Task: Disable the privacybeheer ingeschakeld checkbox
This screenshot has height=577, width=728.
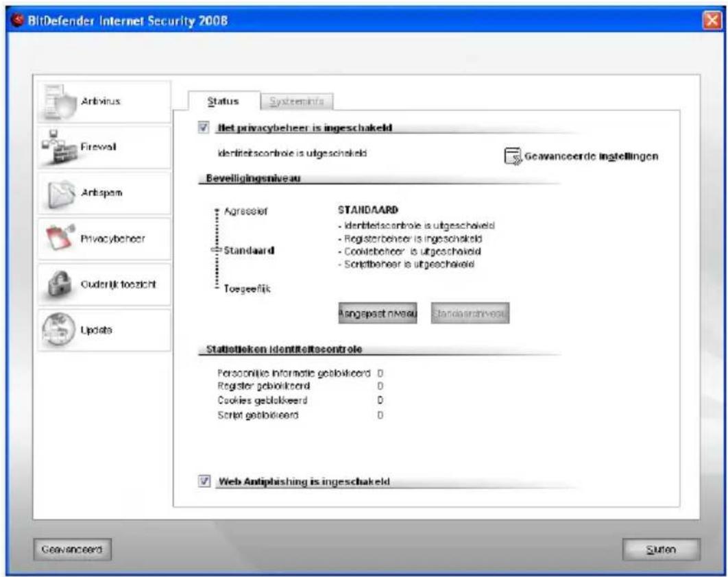Action: tap(204, 127)
